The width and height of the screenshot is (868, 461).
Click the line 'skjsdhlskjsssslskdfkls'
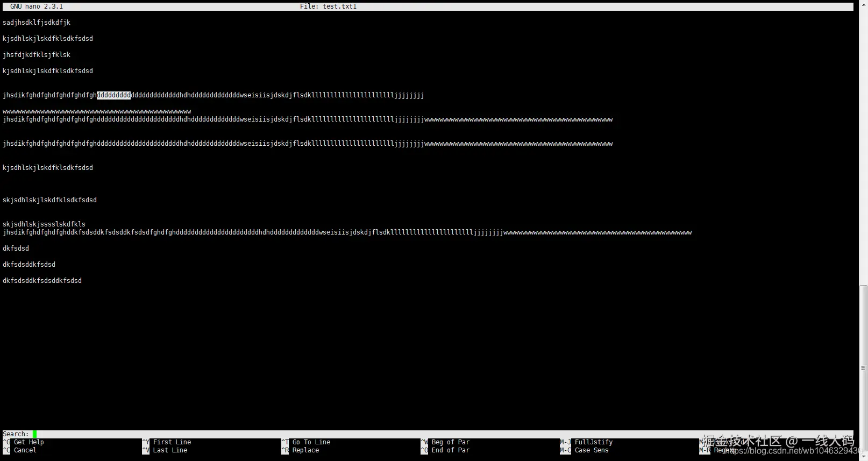point(44,224)
